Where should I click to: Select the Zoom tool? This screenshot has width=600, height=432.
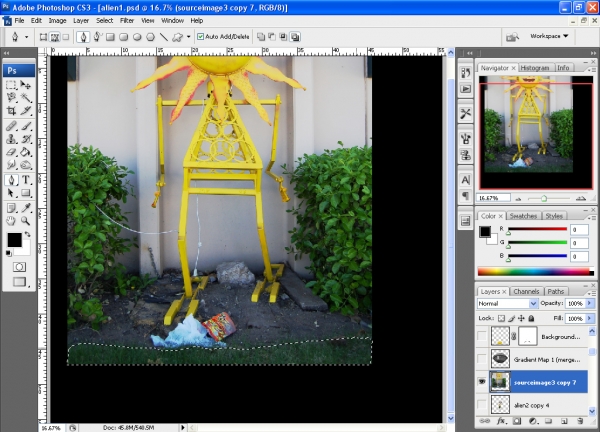[x=26, y=221]
